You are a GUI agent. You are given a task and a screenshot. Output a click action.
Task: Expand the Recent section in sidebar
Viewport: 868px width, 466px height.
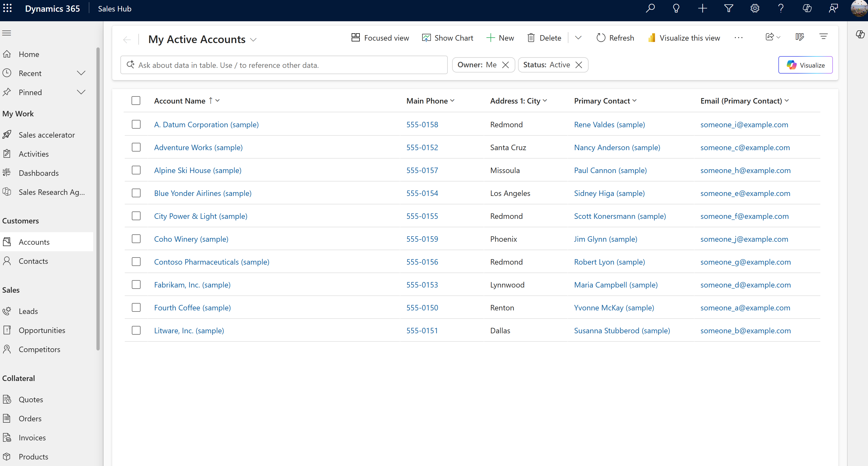[x=81, y=73]
